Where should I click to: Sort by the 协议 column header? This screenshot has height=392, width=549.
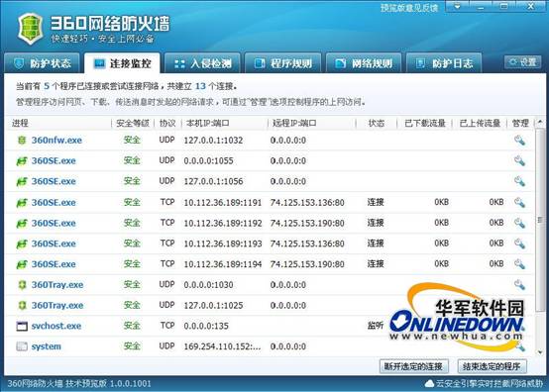tap(167, 123)
